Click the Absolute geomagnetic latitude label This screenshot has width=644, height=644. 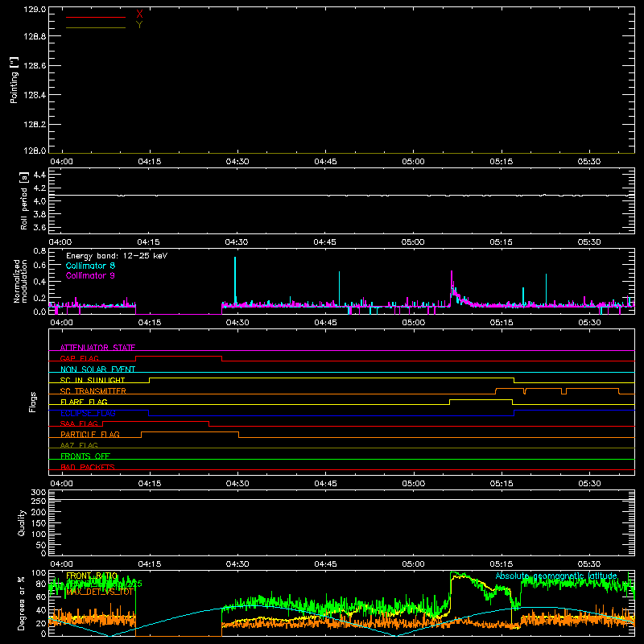click(556, 576)
